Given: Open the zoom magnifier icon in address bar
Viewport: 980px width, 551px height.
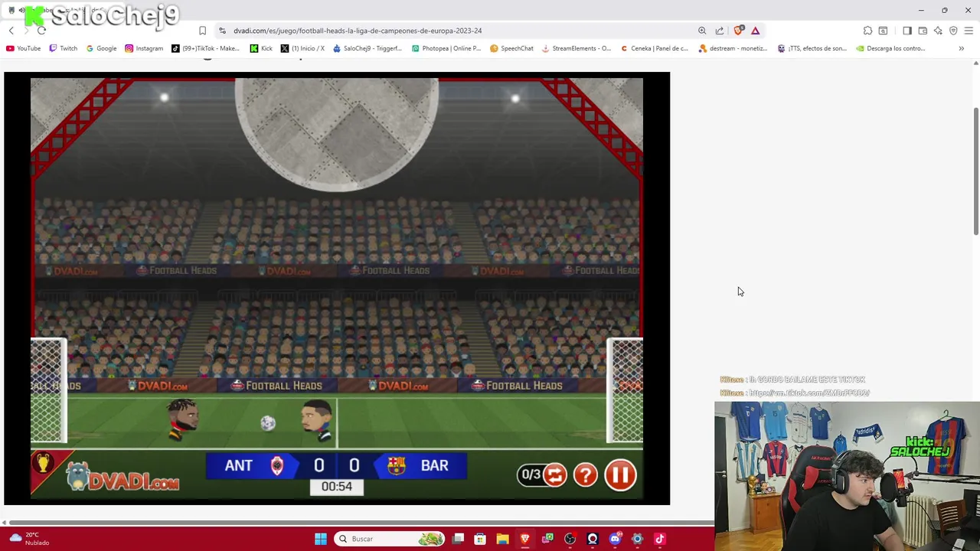Looking at the screenshot, I should click(702, 31).
